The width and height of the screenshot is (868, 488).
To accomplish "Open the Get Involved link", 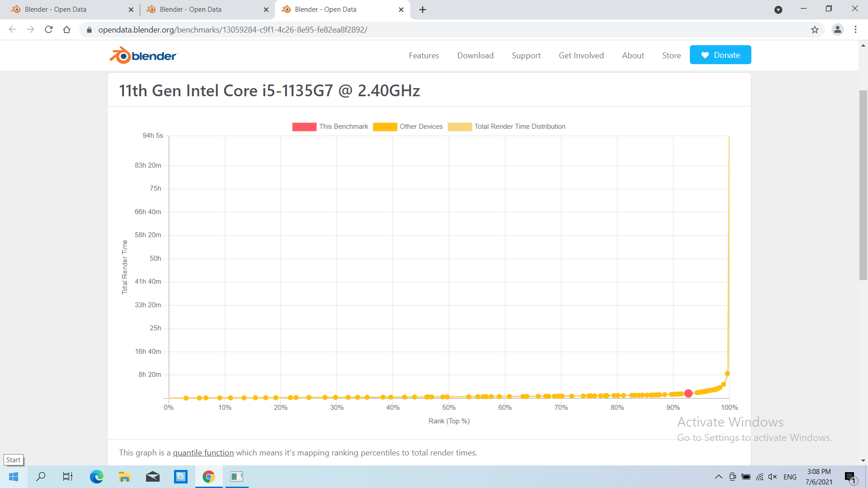I will [581, 56].
